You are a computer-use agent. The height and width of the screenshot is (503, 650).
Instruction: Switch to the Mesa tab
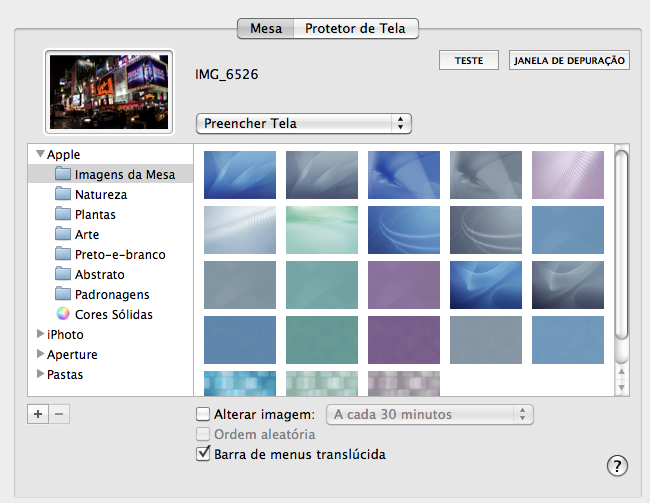(x=266, y=29)
